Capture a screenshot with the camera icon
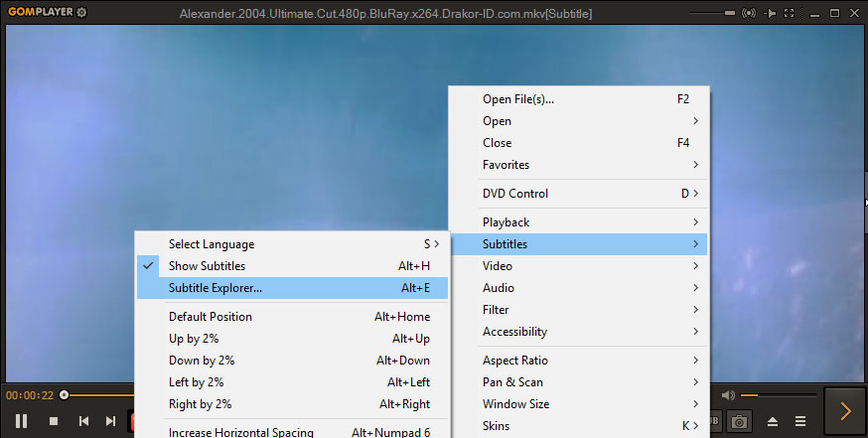This screenshot has width=868, height=438. (x=739, y=421)
